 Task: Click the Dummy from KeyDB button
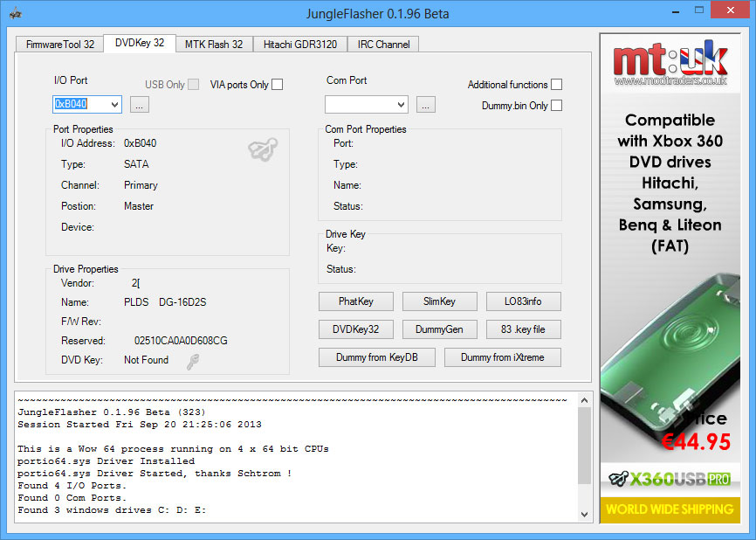pos(377,357)
